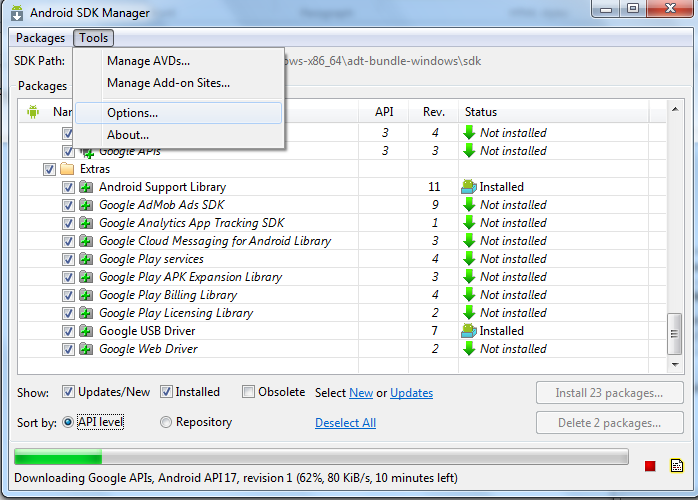Click green arrow for Google Play Licensing Library
Image resolution: width=698 pixels, height=500 pixels.
(469, 313)
